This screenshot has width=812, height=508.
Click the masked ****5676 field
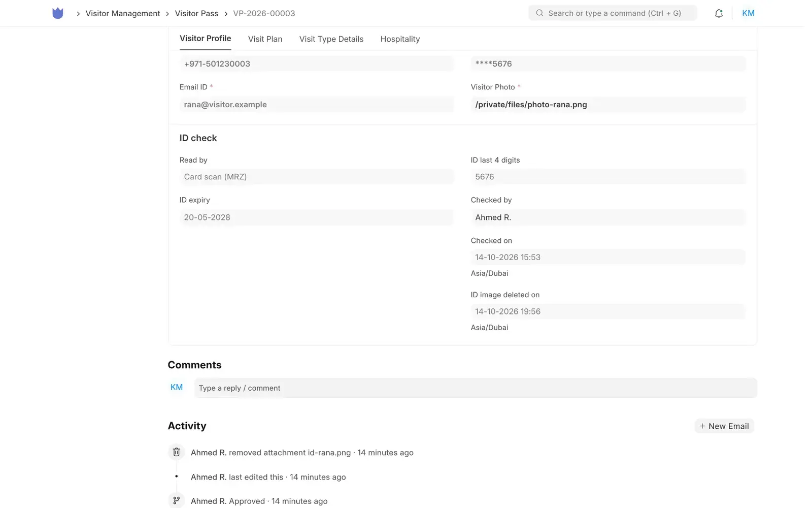coord(608,64)
